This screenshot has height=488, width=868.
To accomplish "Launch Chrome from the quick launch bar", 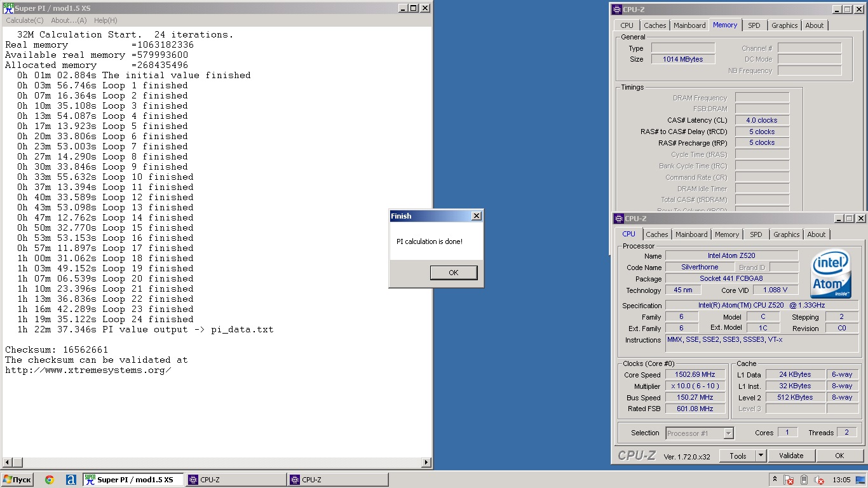I will click(x=50, y=480).
